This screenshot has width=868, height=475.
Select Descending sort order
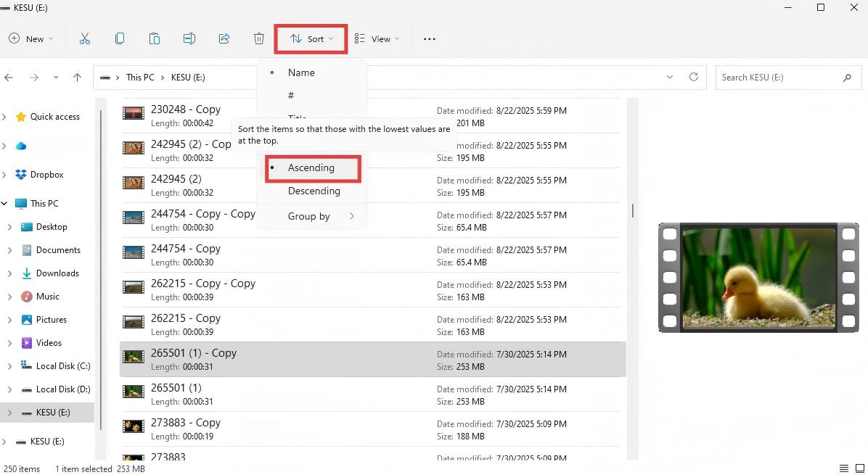coord(314,191)
